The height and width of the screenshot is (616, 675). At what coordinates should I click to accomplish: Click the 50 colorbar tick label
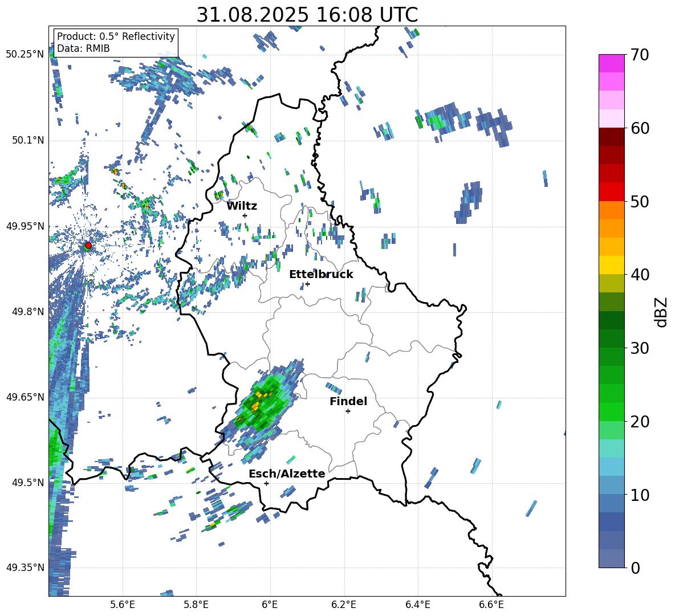coord(639,202)
